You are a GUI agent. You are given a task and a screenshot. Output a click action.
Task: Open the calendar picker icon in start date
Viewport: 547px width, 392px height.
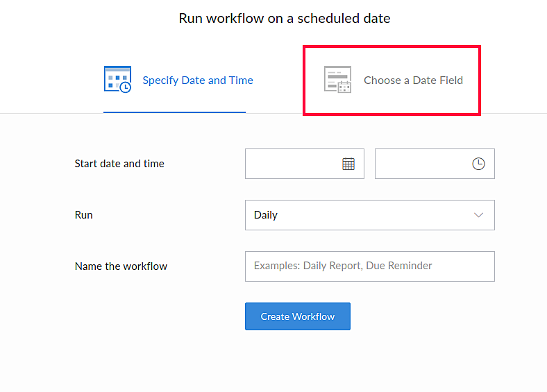(348, 164)
